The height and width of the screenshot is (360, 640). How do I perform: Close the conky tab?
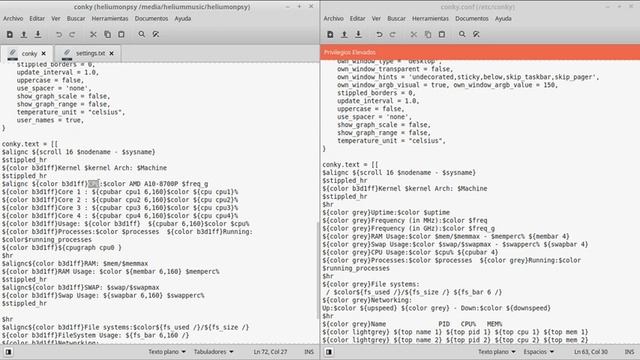click(44, 53)
